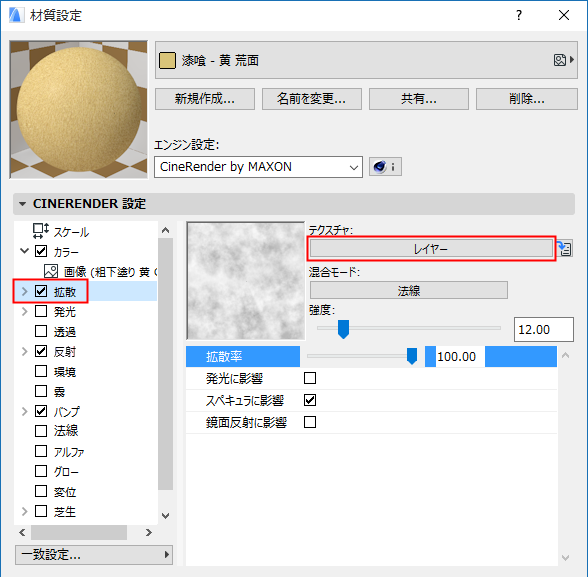Click the yellow material color swatch
The image size is (588, 577).
(x=167, y=60)
